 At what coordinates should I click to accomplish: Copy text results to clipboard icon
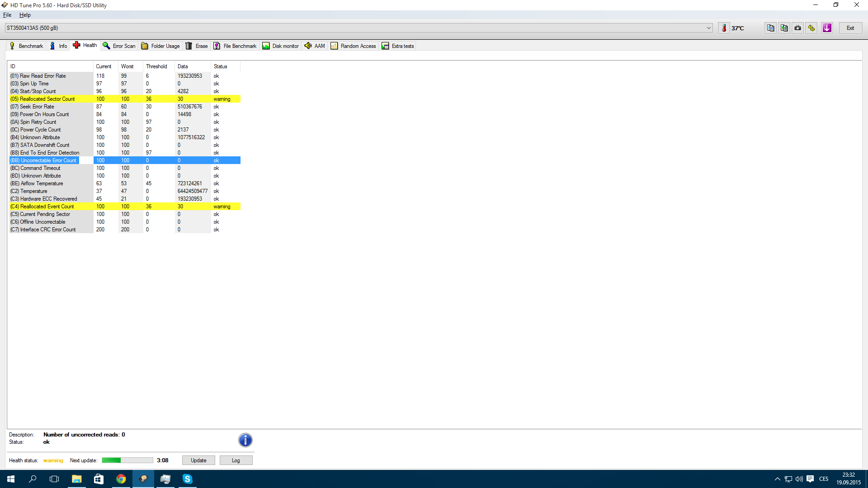(x=771, y=28)
